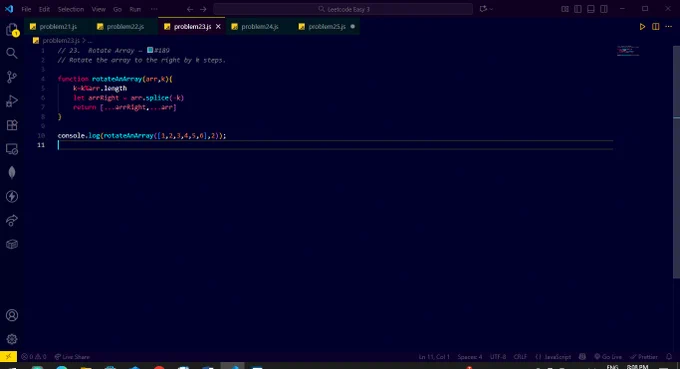
Task: Switch to the problem24.js tab
Action: tap(260, 26)
